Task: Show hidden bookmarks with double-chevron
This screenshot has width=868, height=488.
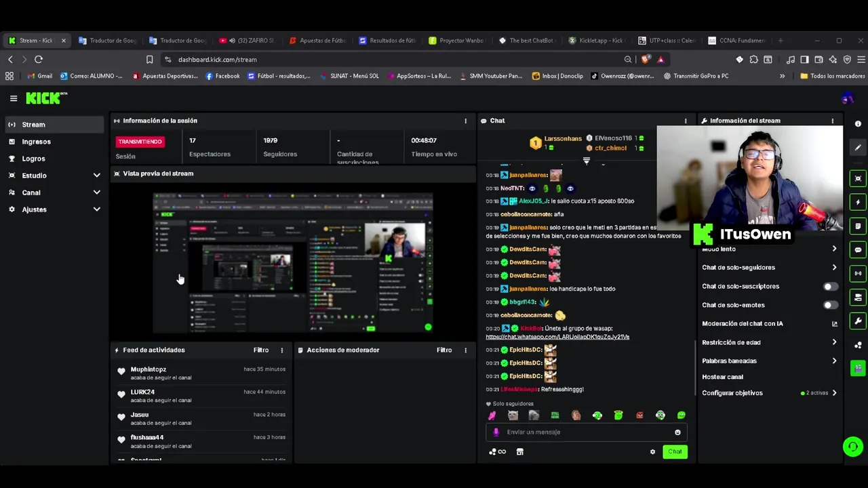Action: (782, 76)
